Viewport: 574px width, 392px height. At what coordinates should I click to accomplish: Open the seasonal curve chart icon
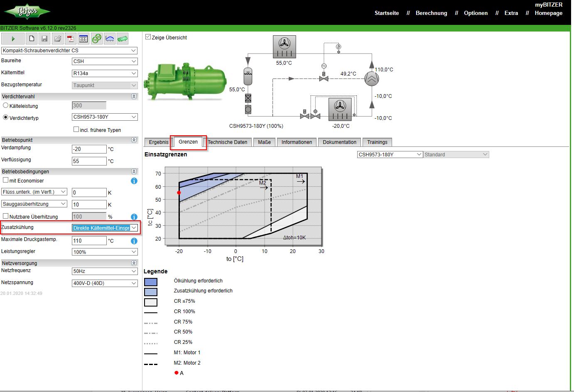(x=110, y=39)
